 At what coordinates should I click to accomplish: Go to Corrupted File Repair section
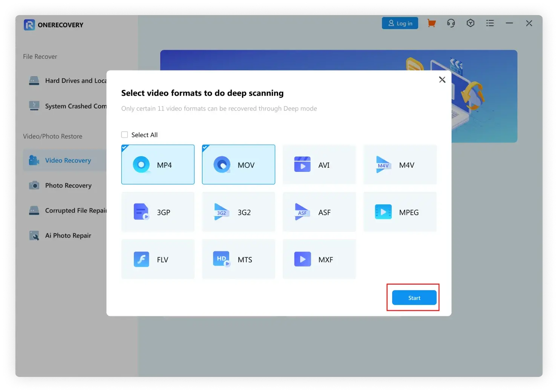pos(75,211)
